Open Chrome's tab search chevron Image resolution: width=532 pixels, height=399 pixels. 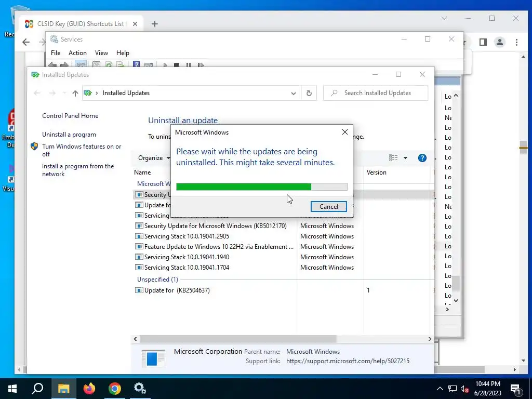coord(444,18)
